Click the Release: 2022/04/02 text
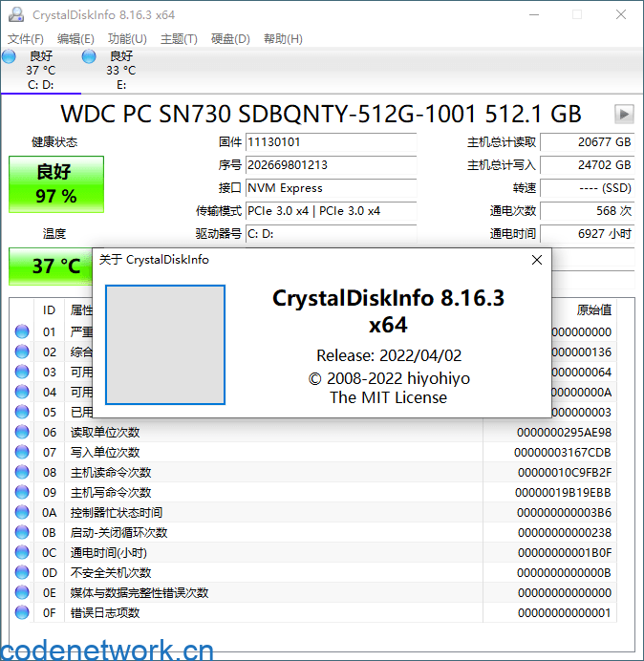This screenshot has width=644, height=661. pos(389,355)
